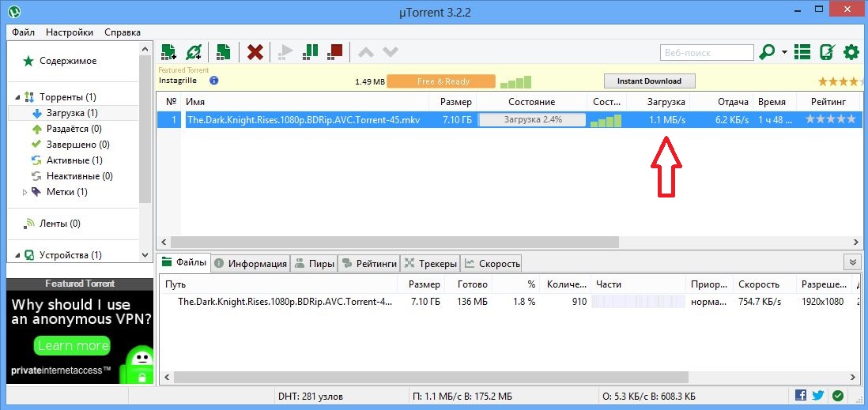Click the DHT: 281 узлов status
This screenshot has height=410, width=868.
310,397
